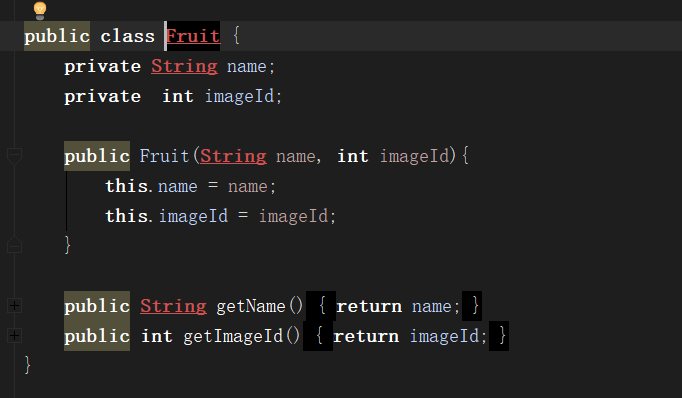The height and width of the screenshot is (398, 682).
Task: Click String type in name field declaration
Action: point(184,67)
